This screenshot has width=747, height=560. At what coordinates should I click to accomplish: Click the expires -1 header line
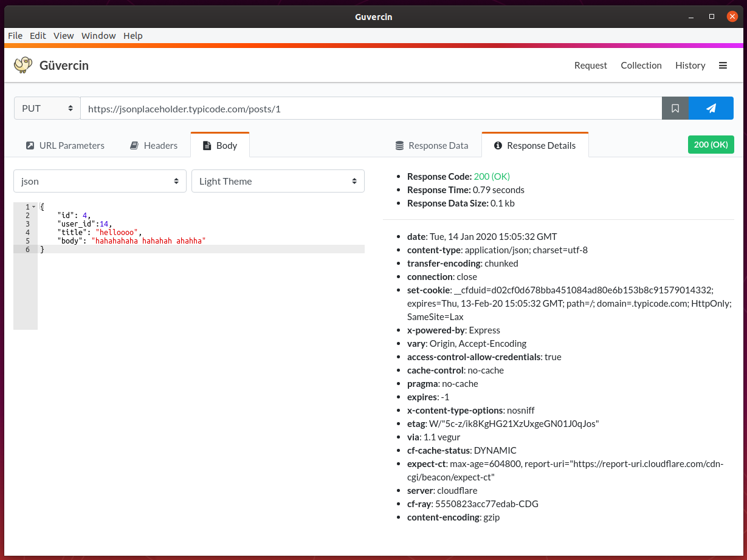pyautogui.click(x=428, y=397)
